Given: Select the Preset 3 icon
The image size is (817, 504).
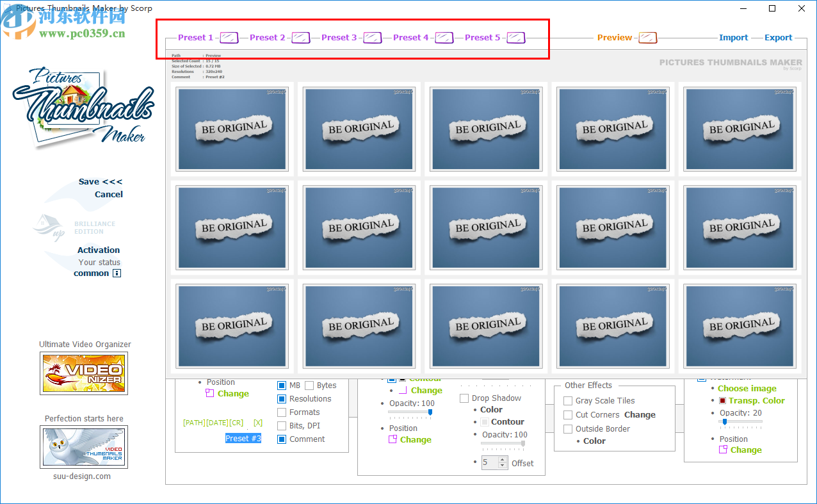Looking at the screenshot, I should [x=371, y=37].
